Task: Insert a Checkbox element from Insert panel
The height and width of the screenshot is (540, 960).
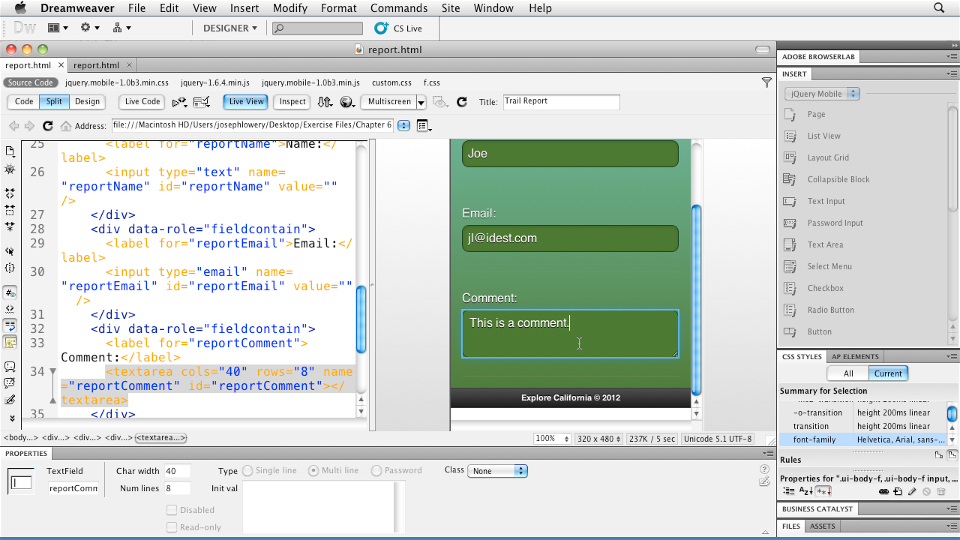Action: click(790, 288)
